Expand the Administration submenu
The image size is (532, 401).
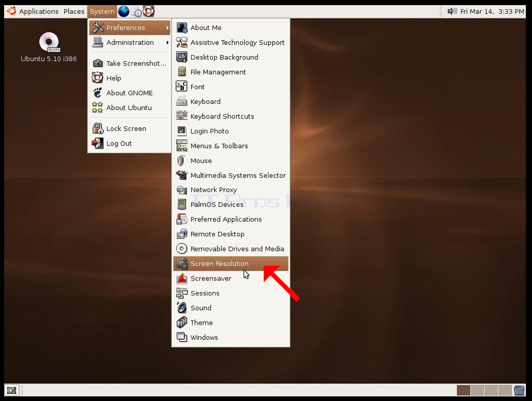(x=129, y=43)
